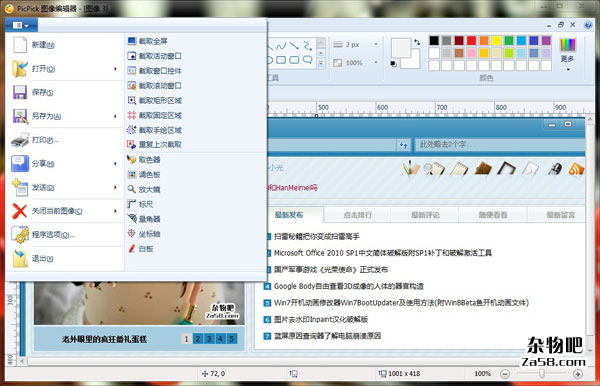Open the Google Body article link
This screenshot has height=386, width=600.
click(349, 286)
